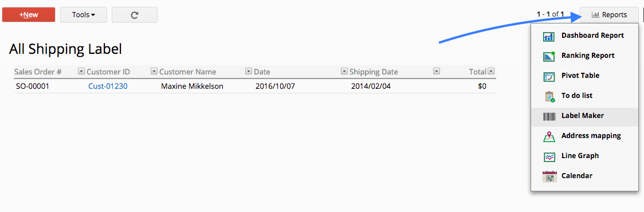644x212 pixels.
Task: Expand the Customer Name column dropdown
Action: (249, 72)
